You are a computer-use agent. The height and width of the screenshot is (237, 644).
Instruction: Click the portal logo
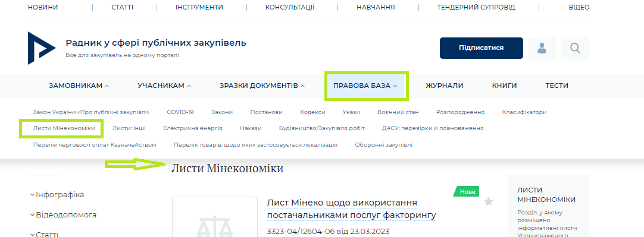[42, 48]
